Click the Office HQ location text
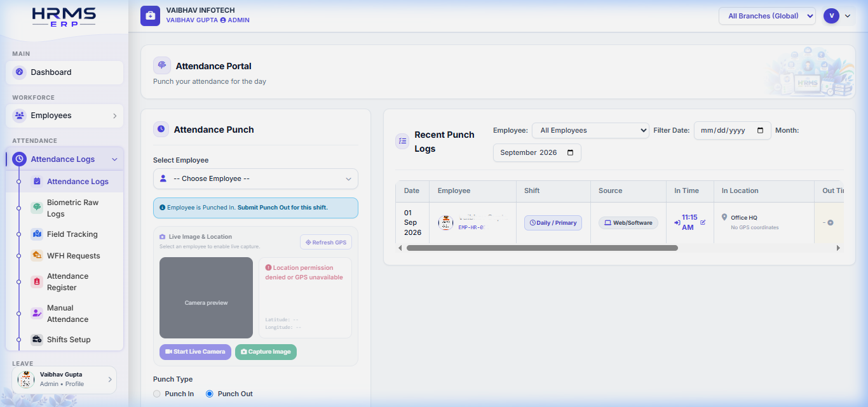Image resolution: width=868 pixels, height=407 pixels. pos(744,218)
